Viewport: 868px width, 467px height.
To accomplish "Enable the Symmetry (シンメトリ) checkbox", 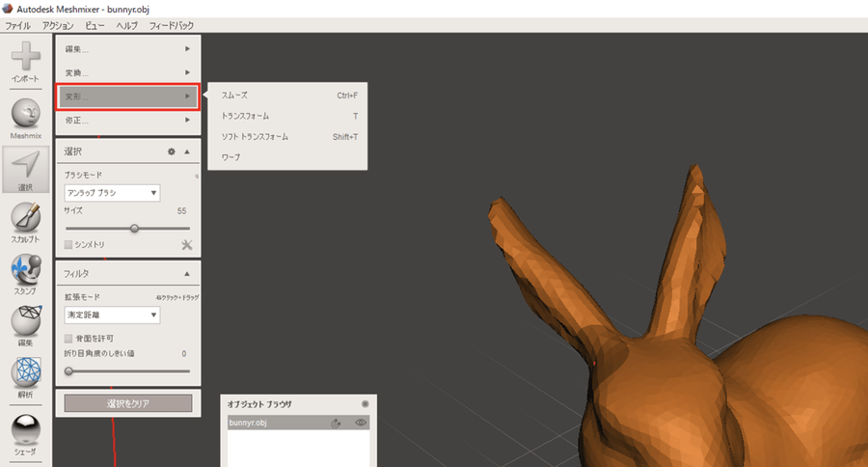I will (x=68, y=244).
